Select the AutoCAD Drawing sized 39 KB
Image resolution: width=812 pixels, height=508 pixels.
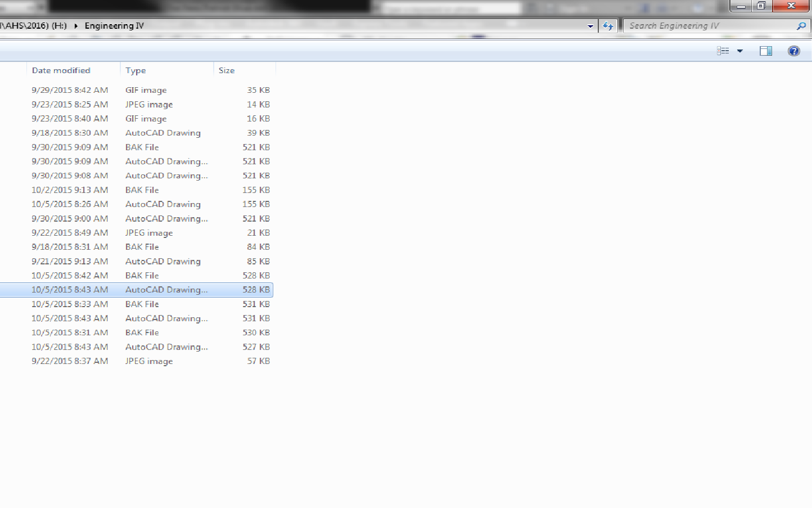136,133
